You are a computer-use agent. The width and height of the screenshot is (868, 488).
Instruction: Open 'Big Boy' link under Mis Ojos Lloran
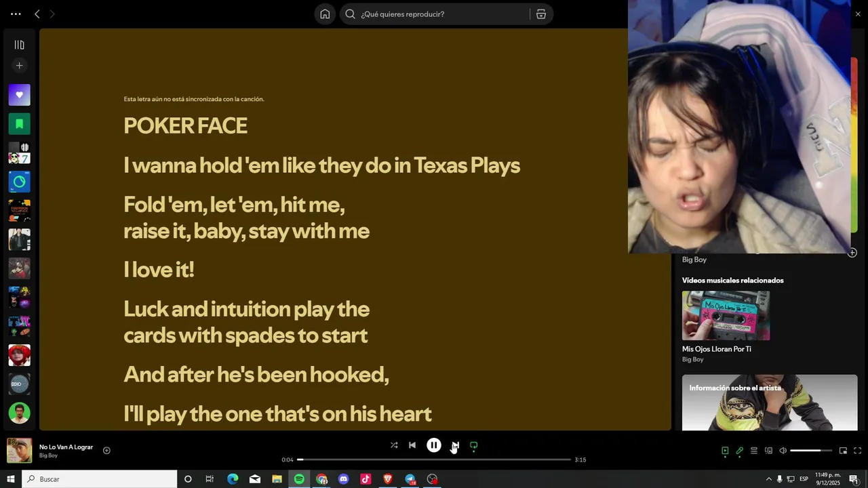pos(692,360)
